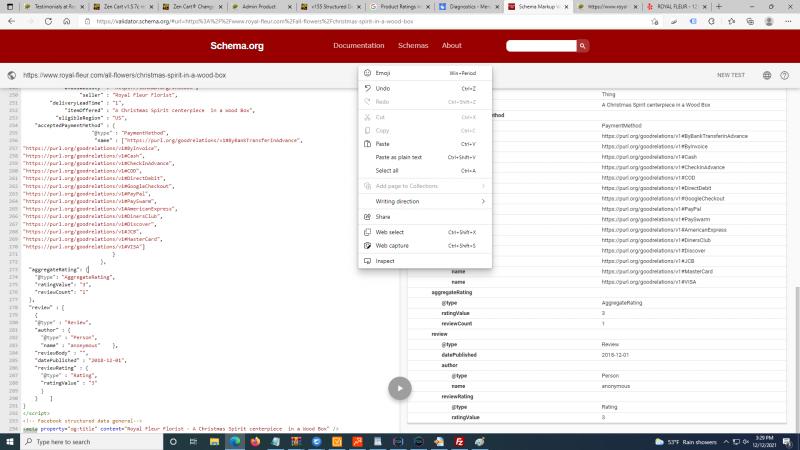
Task: Open browser settings and more ellipsis
Action: pos(788,21)
